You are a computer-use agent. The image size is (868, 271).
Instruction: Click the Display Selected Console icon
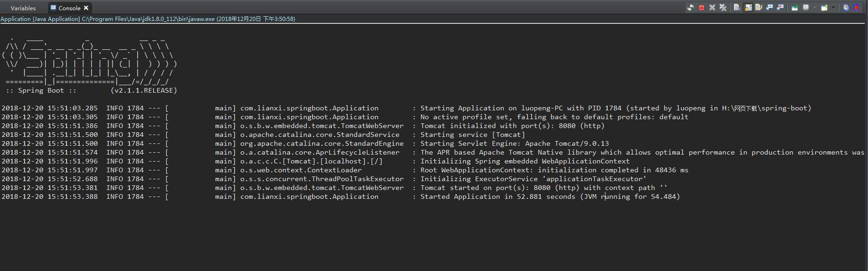pyautogui.click(x=806, y=7)
